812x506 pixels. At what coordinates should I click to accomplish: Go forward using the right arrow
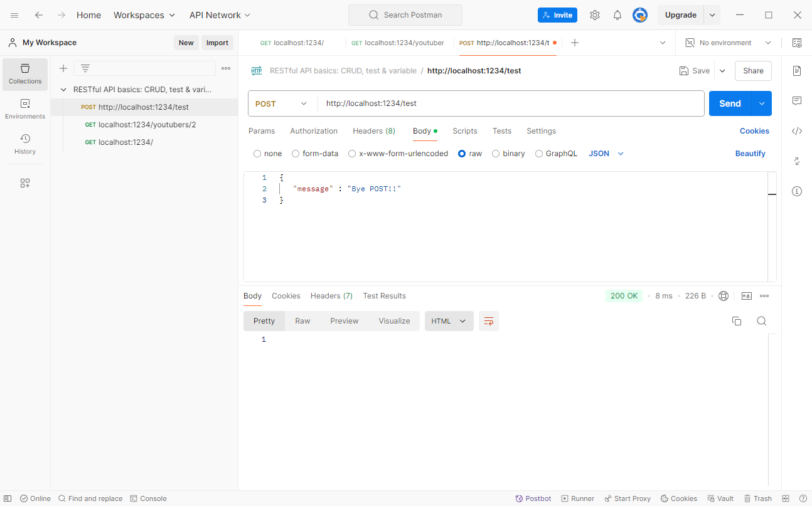tap(61, 15)
